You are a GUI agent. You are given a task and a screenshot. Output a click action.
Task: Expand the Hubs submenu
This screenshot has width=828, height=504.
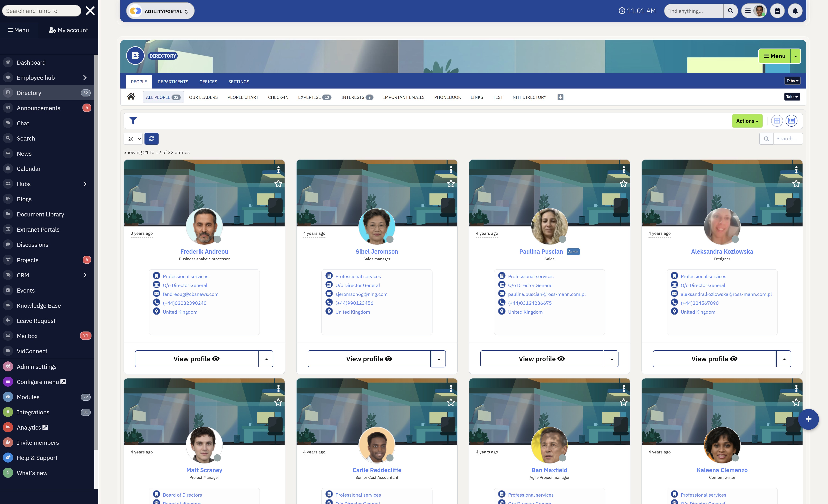(85, 184)
